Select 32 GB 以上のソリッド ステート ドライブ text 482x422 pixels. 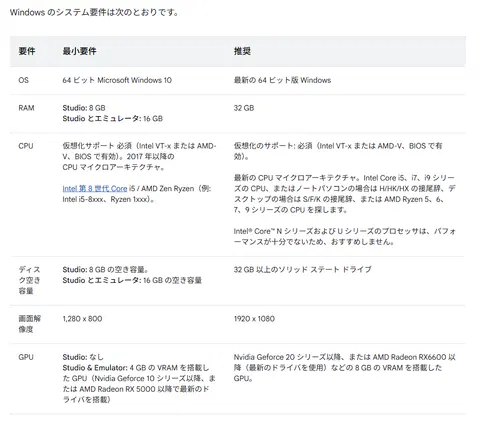click(x=302, y=269)
